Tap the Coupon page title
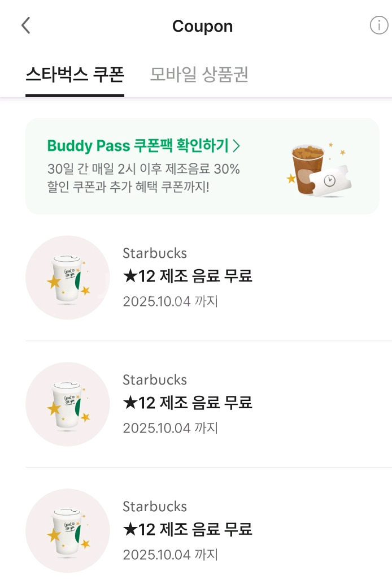392x579 pixels. [x=202, y=26]
